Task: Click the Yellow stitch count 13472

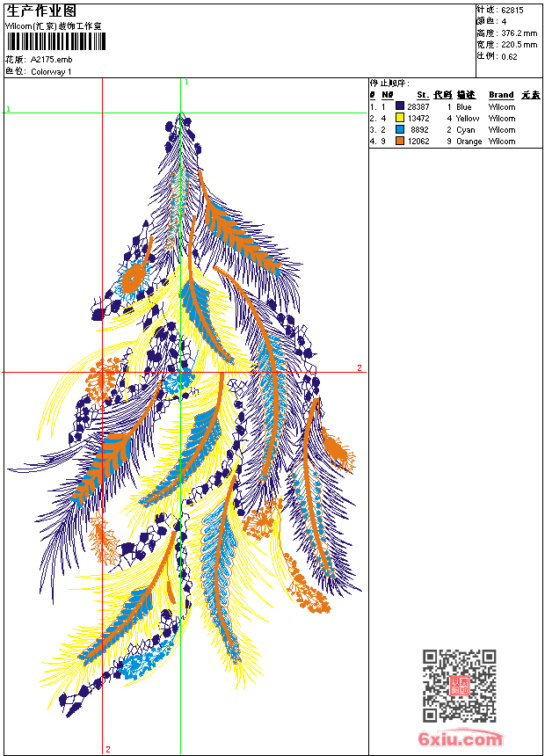Action: coord(418,119)
